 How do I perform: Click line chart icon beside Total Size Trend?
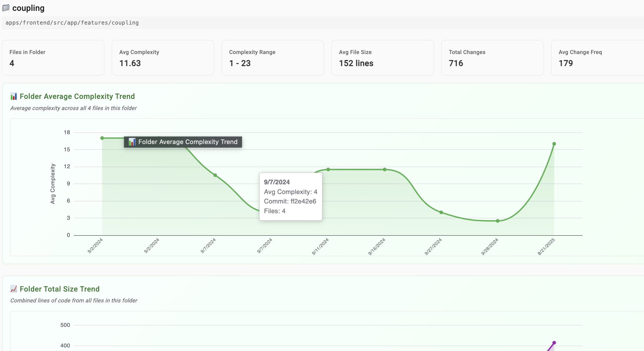pyautogui.click(x=13, y=289)
